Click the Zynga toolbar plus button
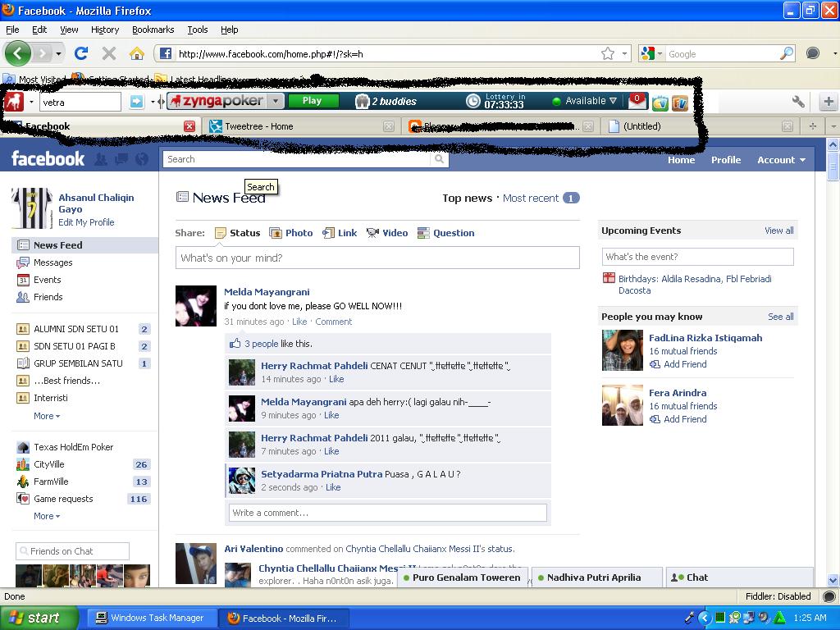 coord(829,101)
